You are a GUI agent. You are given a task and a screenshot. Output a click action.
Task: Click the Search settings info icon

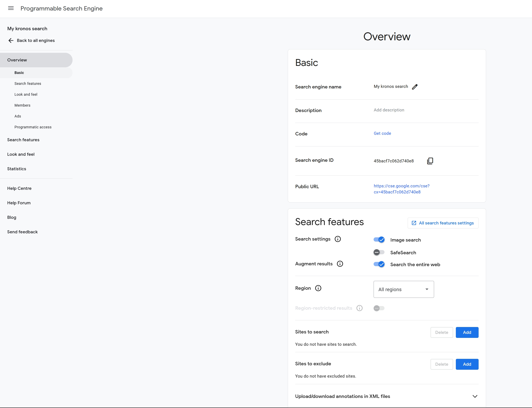[338, 239]
